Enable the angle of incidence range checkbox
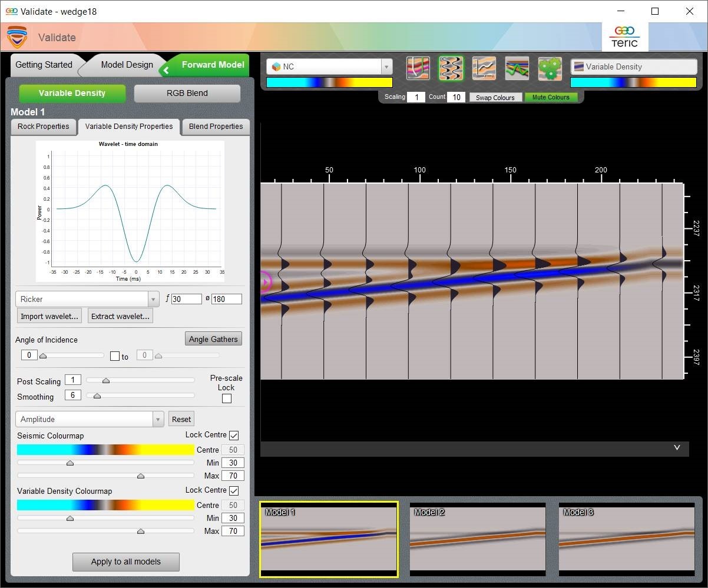Screen dimensions: 708x588 (x=115, y=356)
